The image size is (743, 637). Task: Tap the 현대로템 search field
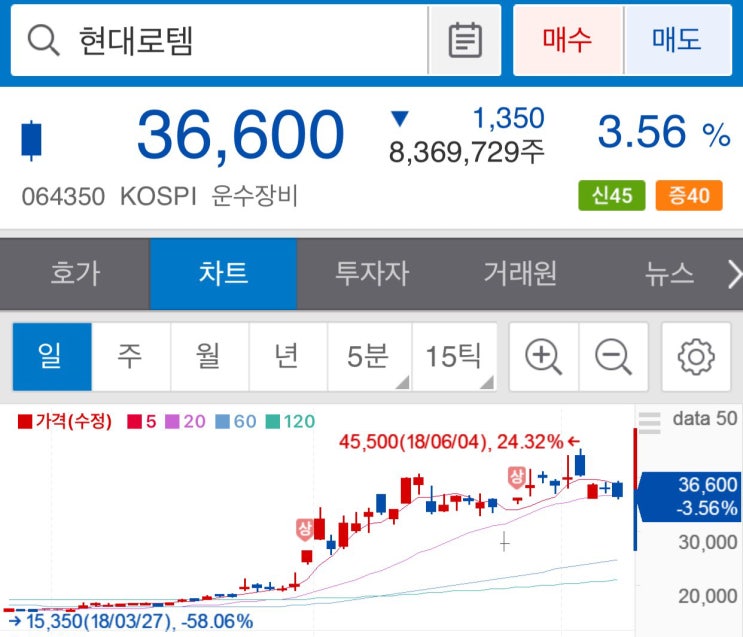tap(219, 40)
